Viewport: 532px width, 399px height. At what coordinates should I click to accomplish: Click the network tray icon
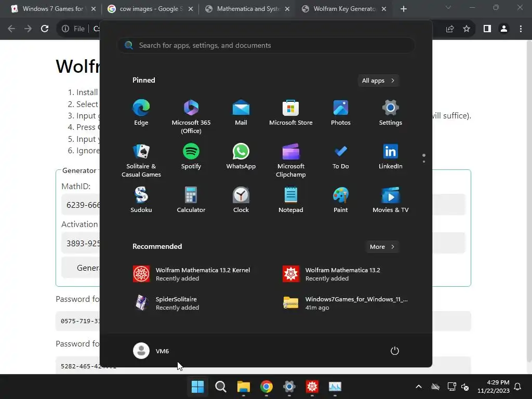tap(451, 387)
